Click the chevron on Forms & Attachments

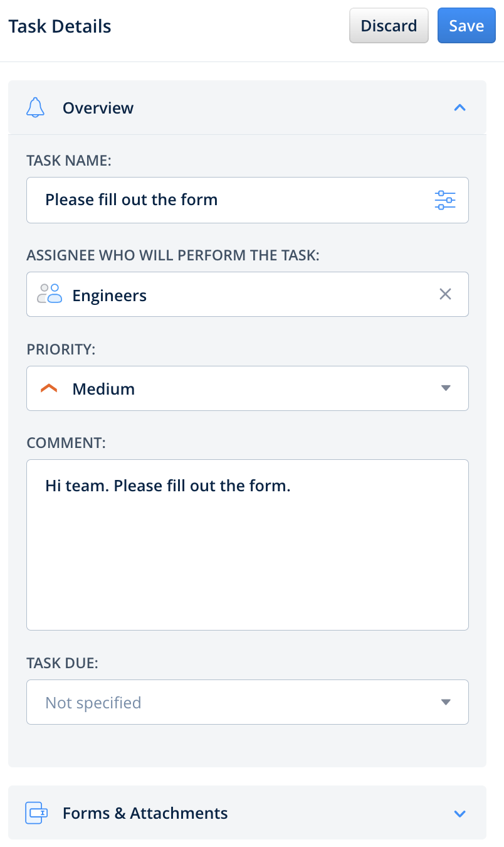tap(459, 813)
